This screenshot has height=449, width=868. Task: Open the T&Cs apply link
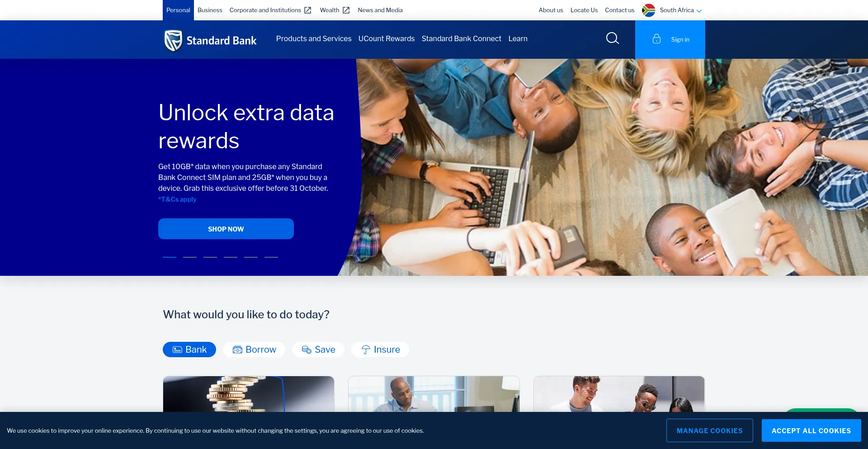(x=177, y=199)
